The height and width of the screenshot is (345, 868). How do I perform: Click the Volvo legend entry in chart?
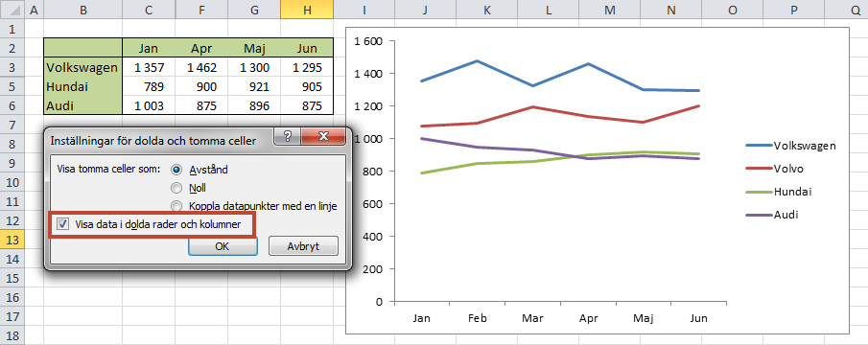(x=774, y=169)
